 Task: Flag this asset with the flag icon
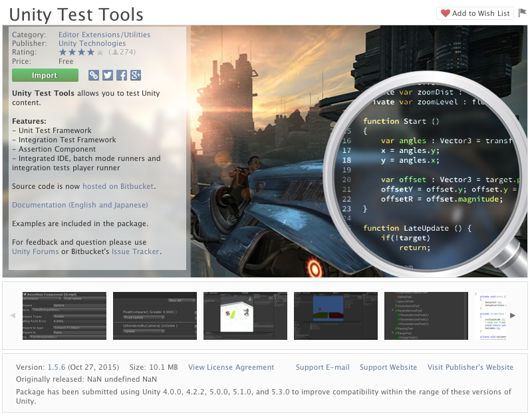[x=523, y=13]
